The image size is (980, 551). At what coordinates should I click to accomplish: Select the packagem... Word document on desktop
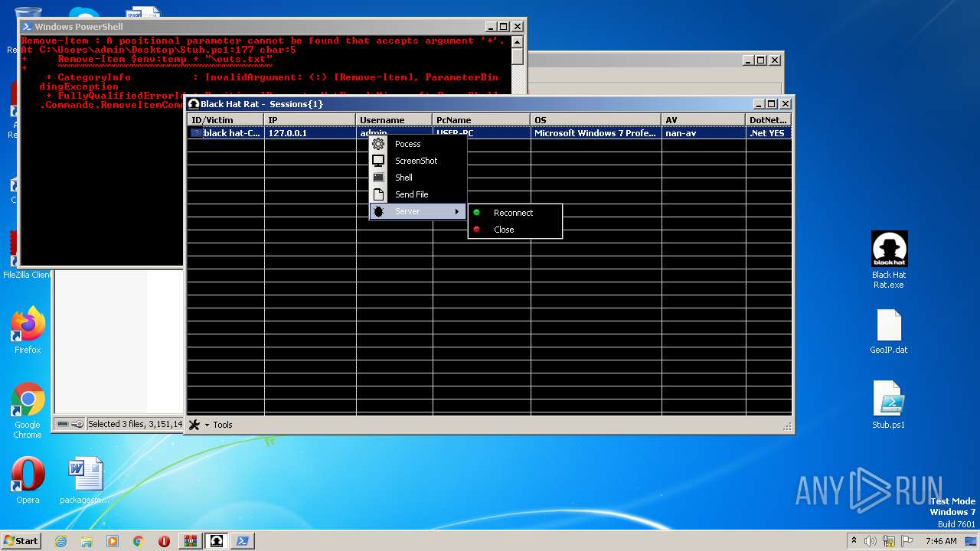pyautogui.click(x=85, y=481)
